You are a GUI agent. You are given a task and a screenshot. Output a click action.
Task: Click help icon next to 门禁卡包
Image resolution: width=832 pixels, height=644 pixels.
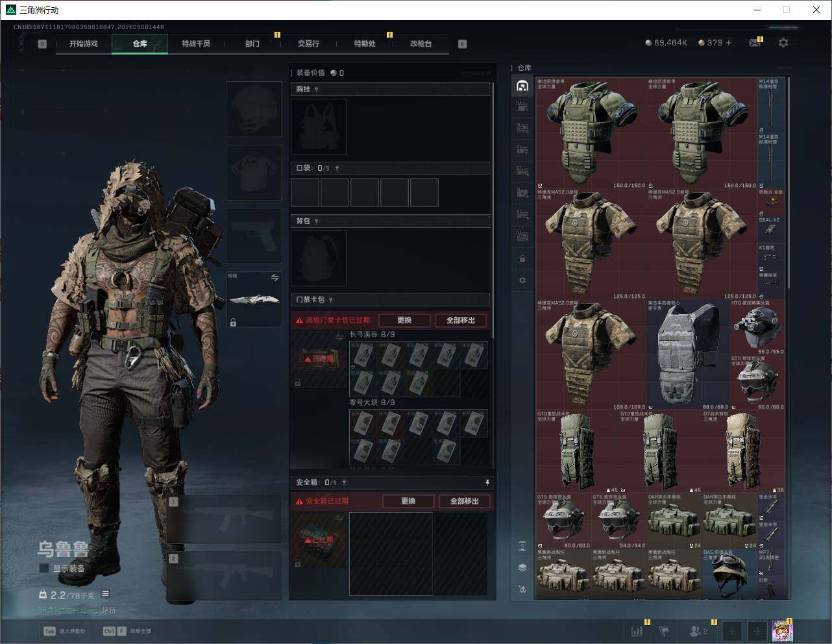tap(331, 299)
